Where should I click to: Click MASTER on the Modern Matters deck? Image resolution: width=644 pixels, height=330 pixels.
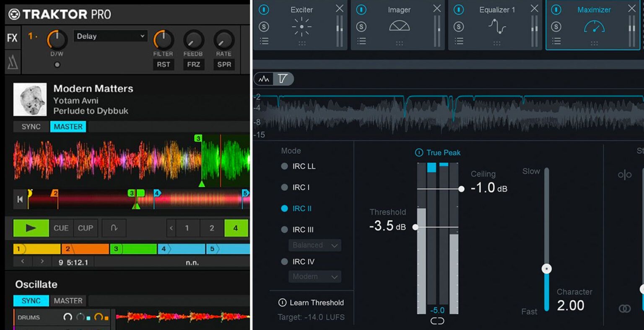68,126
